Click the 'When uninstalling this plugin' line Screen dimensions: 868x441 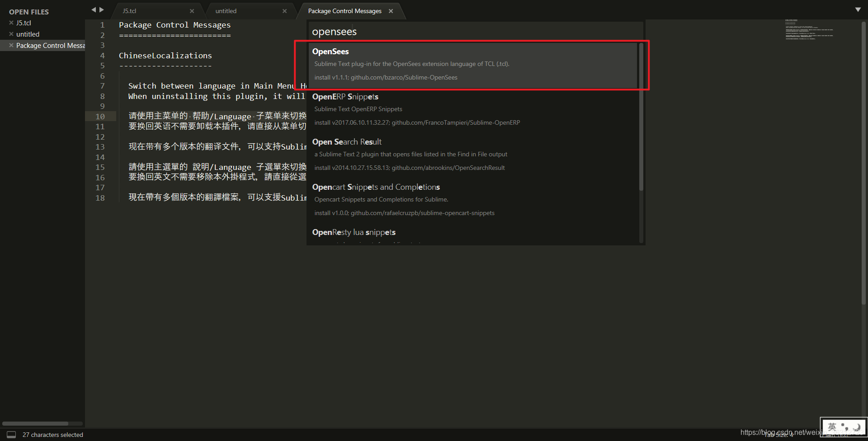click(217, 96)
